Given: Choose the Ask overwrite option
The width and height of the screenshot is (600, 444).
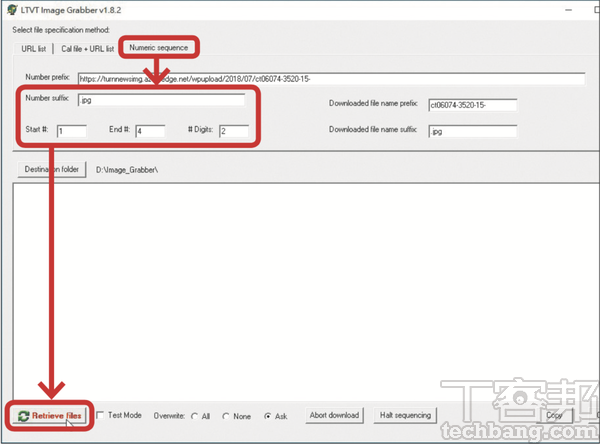Looking at the screenshot, I should pos(267,416).
